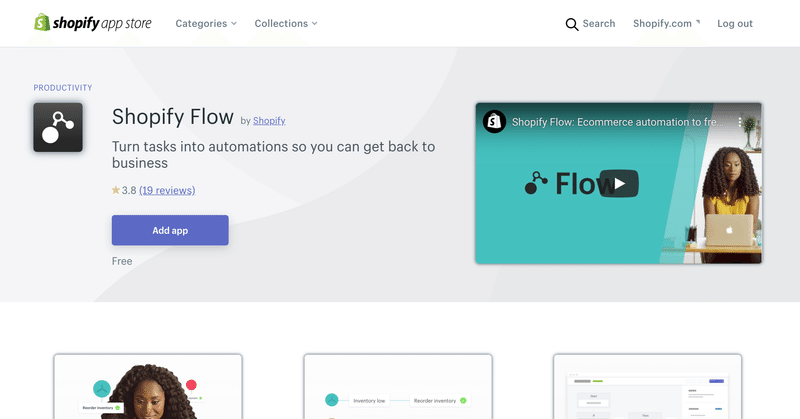The width and height of the screenshot is (800, 419).
Task: Click the PRODUCTIVITY category label
Action: 63,88
